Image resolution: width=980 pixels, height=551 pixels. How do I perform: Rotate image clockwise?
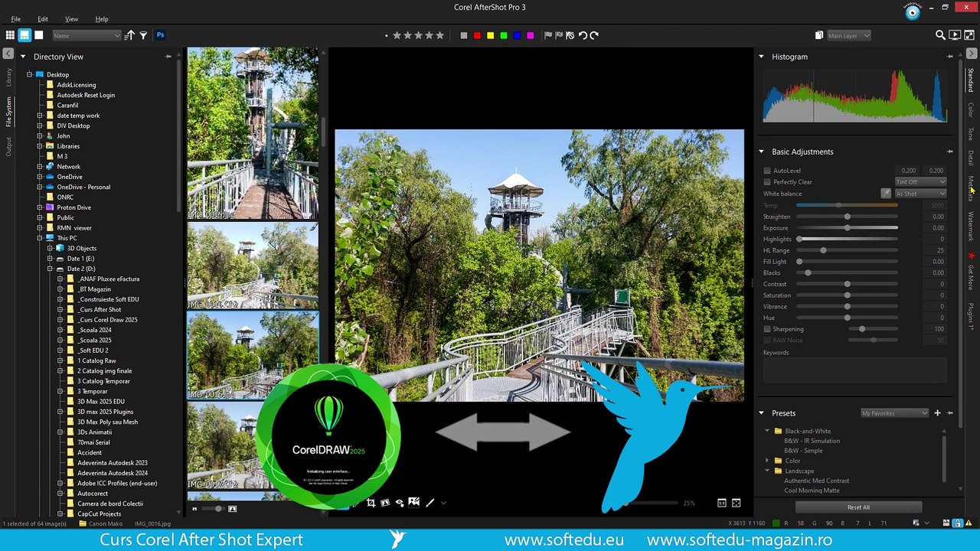[594, 35]
